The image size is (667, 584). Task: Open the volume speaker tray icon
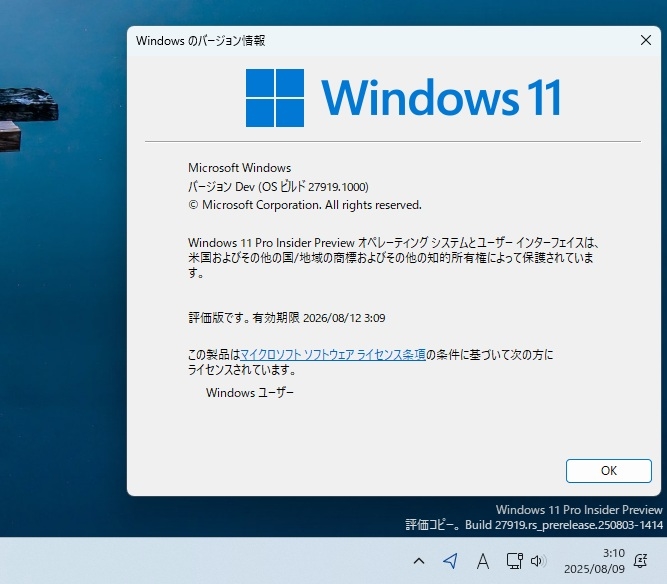(x=538, y=561)
